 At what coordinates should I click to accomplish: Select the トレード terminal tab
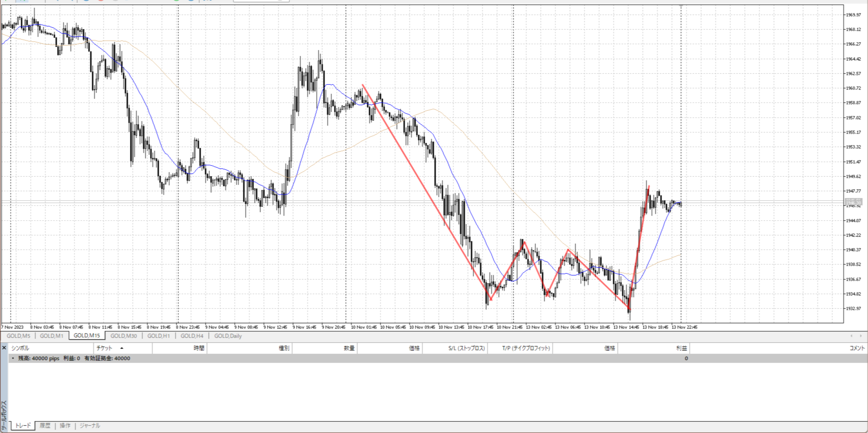pyautogui.click(x=23, y=426)
